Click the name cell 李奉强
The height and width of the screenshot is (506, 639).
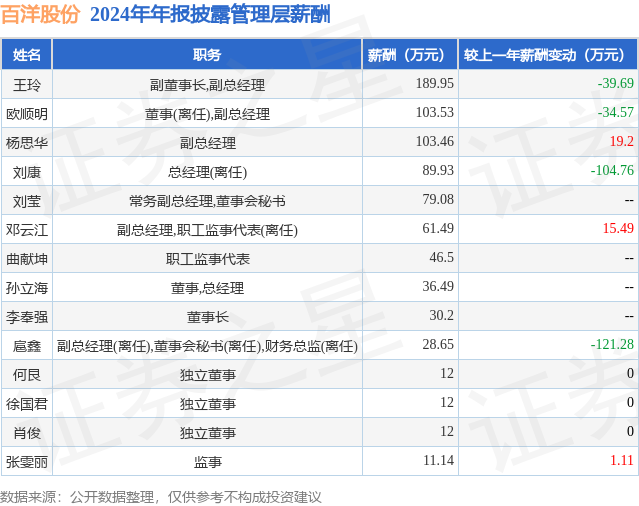(x=26, y=317)
